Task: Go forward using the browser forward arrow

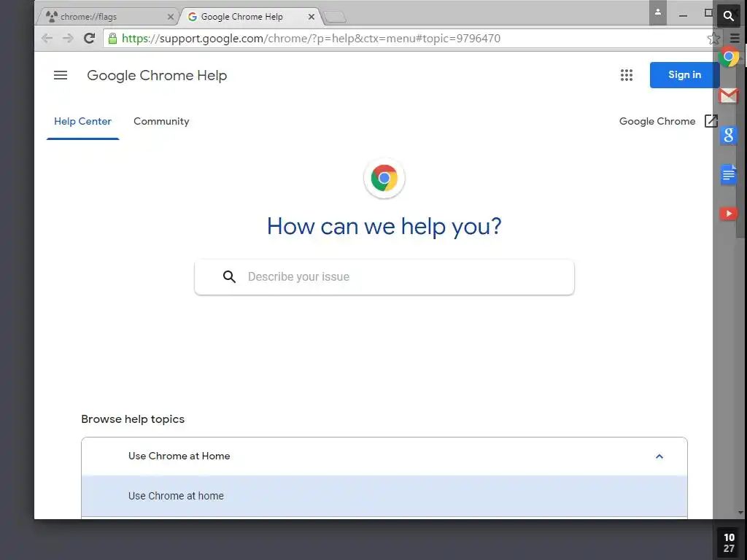Action: tap(68, 38)
